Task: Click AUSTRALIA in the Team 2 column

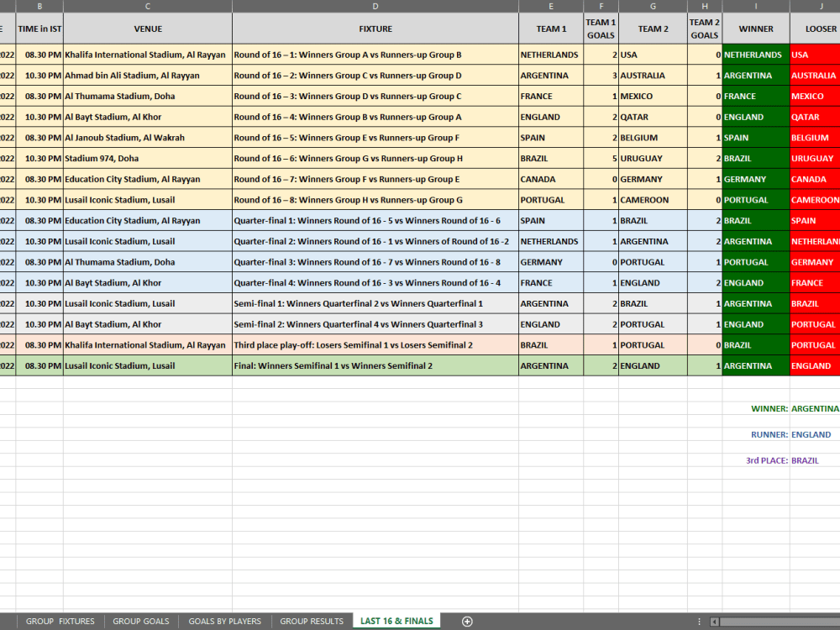Action: tap(653, 76)
